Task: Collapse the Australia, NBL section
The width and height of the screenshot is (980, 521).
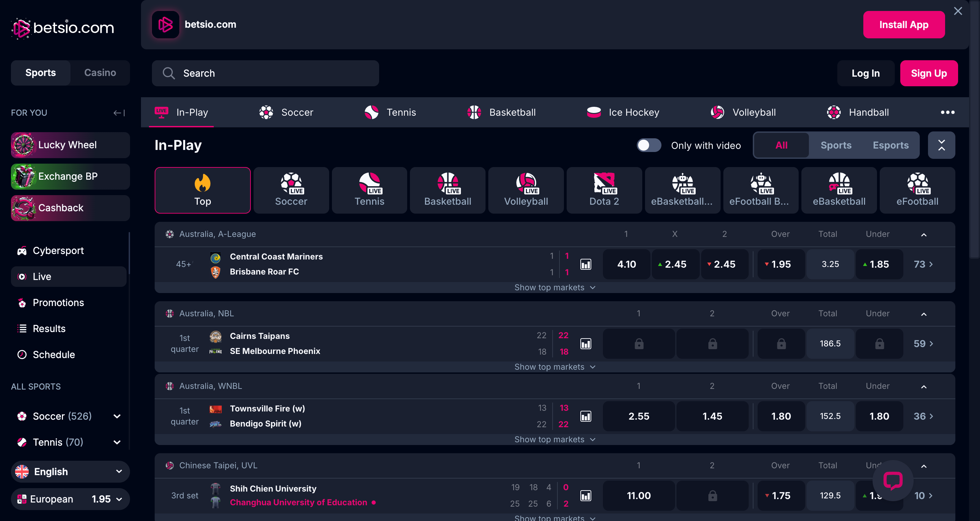Action: pos(924,314)
